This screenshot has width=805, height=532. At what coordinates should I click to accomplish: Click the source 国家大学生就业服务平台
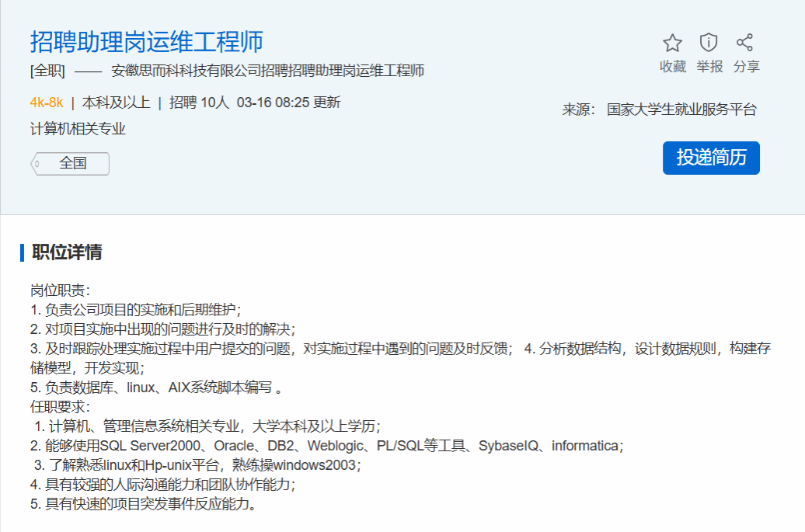click(x=681, y=110)
